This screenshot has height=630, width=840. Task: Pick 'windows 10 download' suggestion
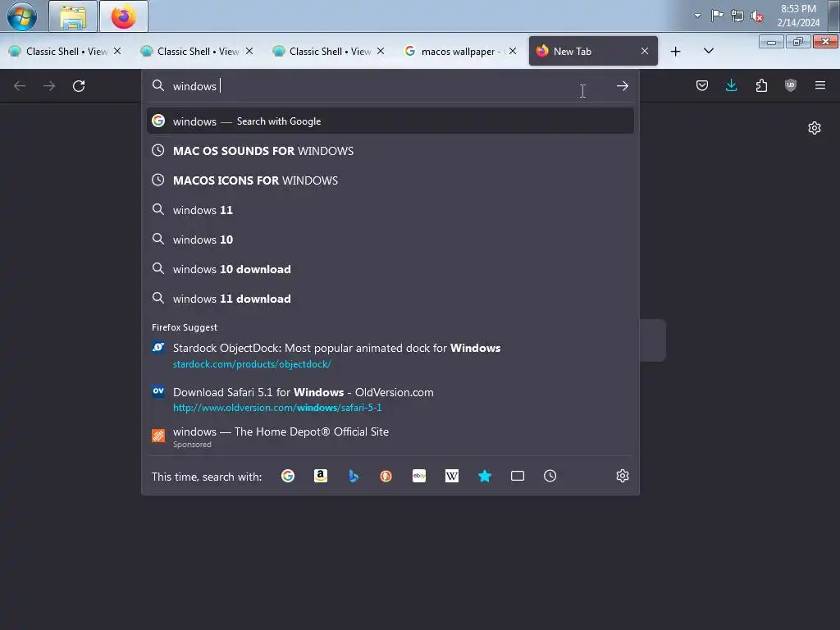pos(390,269)
